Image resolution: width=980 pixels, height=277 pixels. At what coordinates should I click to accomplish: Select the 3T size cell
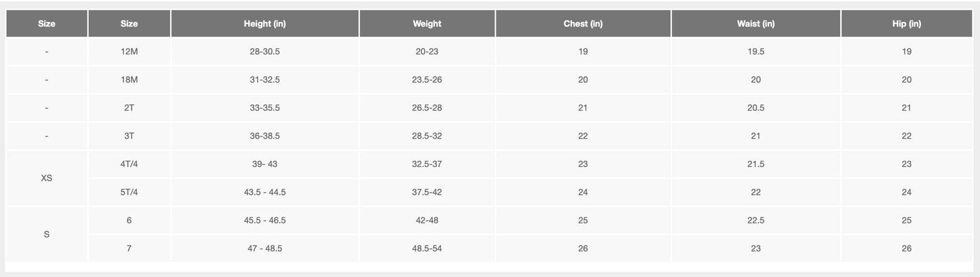pos(129,136)
